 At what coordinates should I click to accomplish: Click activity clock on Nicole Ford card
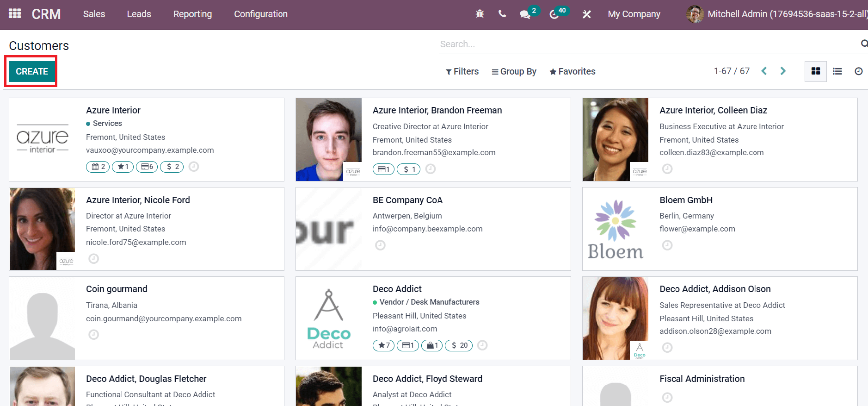coord(94,259)
